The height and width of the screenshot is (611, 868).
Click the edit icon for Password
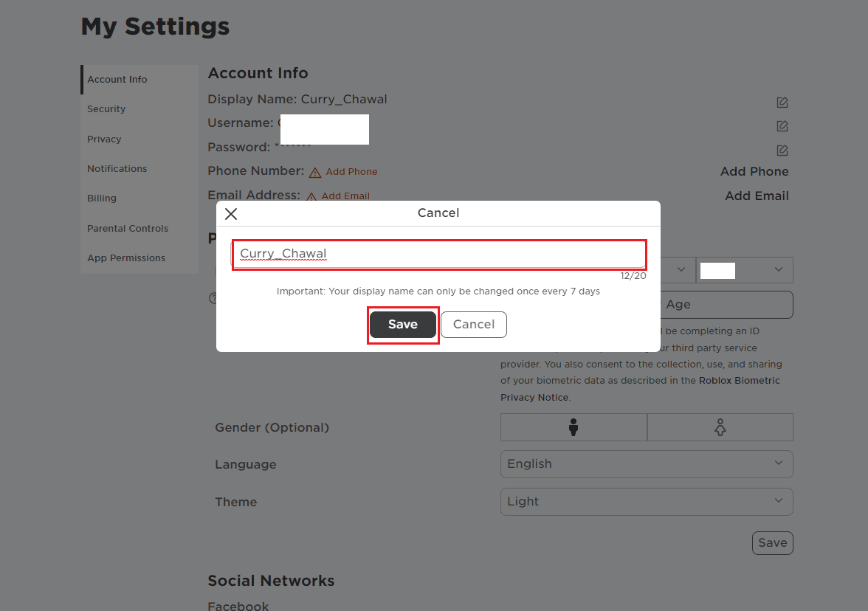pyautogui.click(x=782, y=150)
